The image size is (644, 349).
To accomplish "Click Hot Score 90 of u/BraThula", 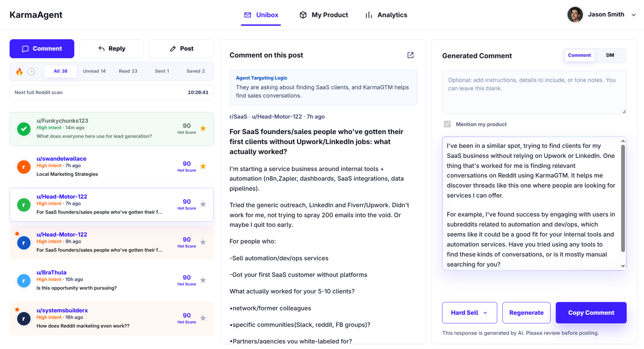I will (187, 280).
